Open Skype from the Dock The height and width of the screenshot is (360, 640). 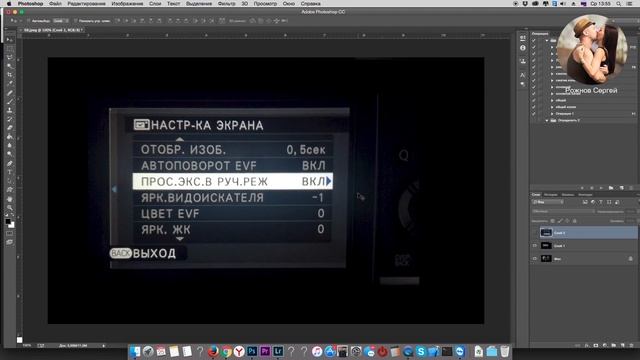[421, 351]
